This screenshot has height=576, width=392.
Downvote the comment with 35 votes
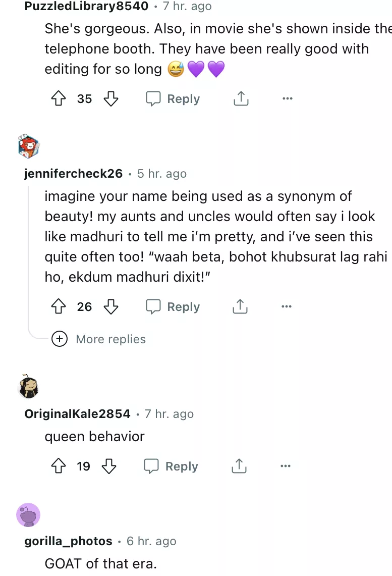click(110, 99)
